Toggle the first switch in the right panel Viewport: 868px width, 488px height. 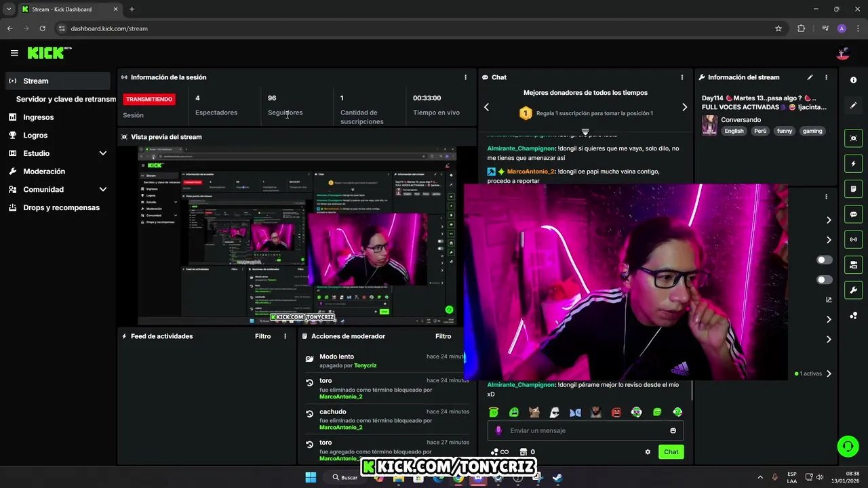[825, 260]
